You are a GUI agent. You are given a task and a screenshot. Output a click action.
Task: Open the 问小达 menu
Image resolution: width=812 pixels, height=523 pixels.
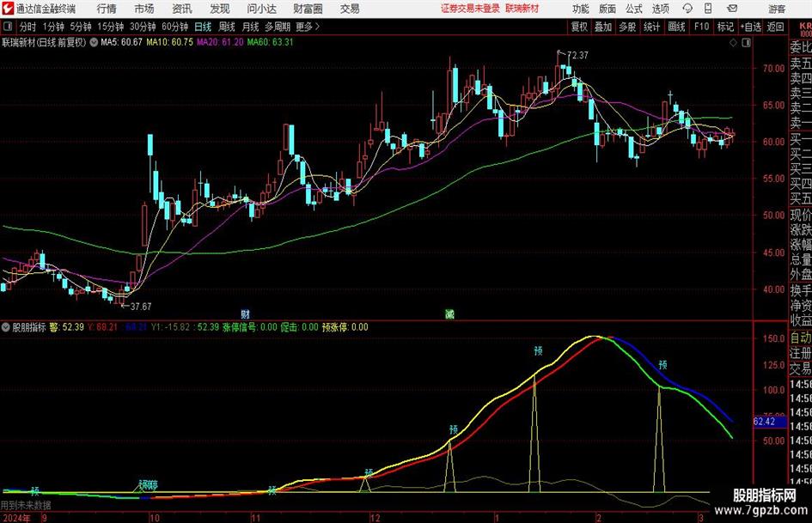261,9
